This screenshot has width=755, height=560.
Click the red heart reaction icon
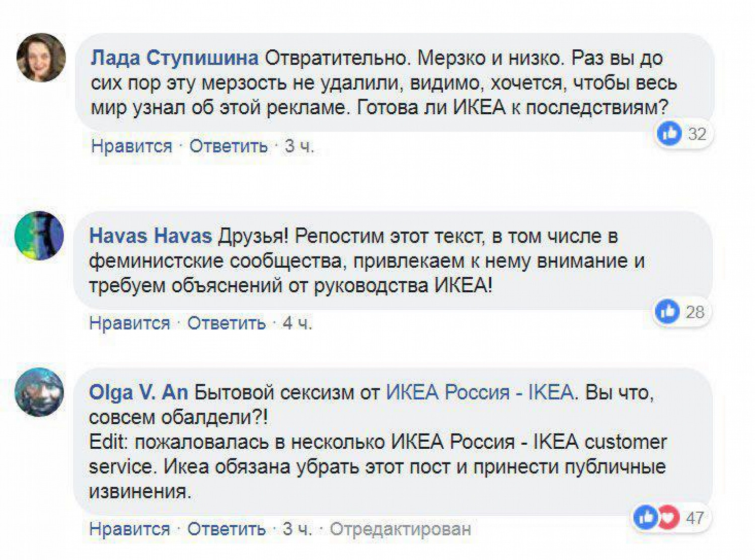668,517
